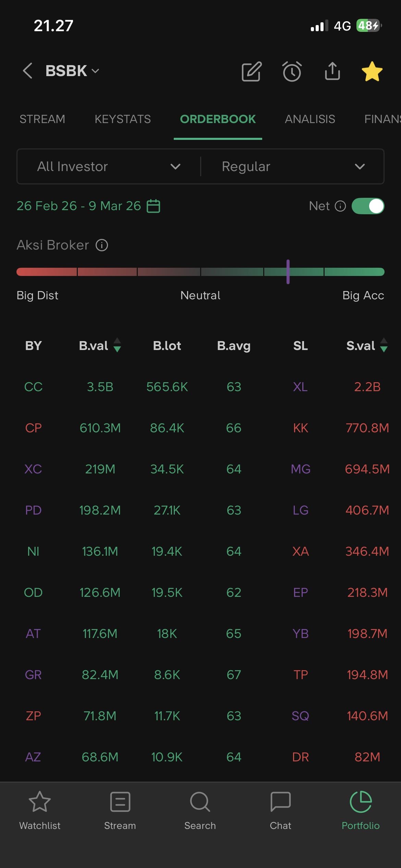
Task: Tap the Aksi Broker indicator marker
Action: tap(288, 272)
